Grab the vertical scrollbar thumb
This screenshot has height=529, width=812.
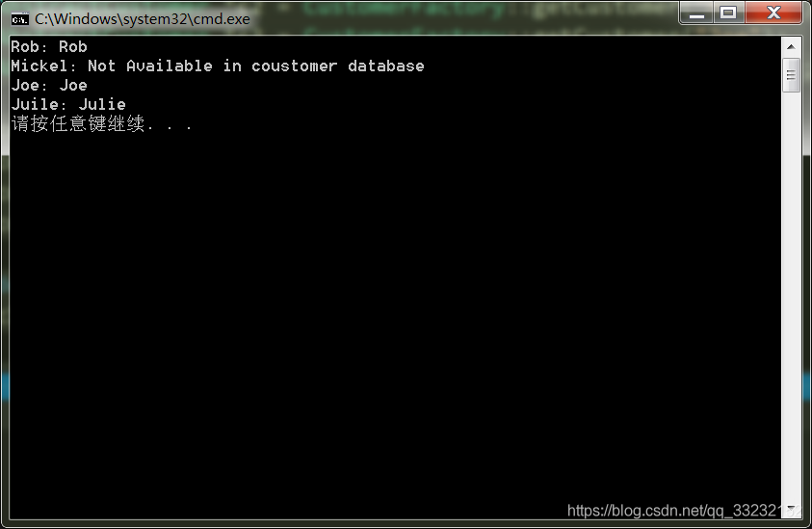coord(791,75)
